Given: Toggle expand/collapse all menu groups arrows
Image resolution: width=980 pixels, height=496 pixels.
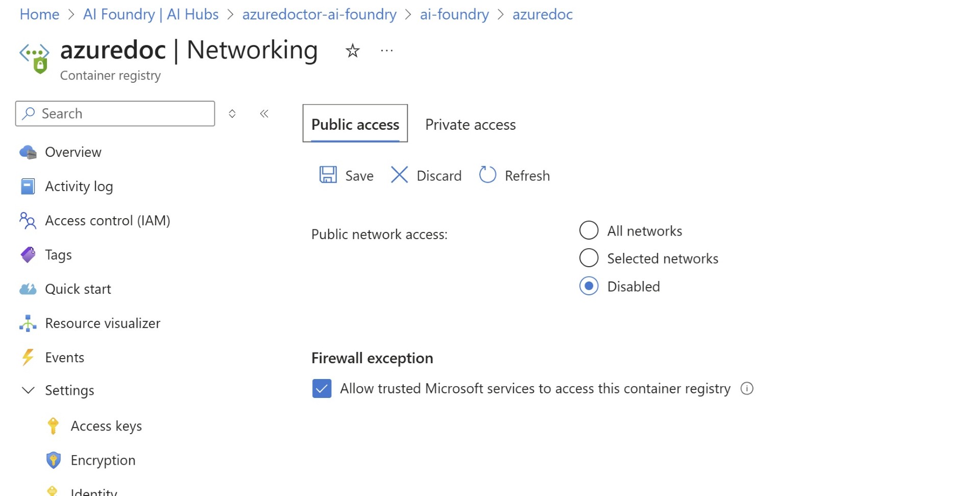Looking at the screenshot, I should 232,113.
